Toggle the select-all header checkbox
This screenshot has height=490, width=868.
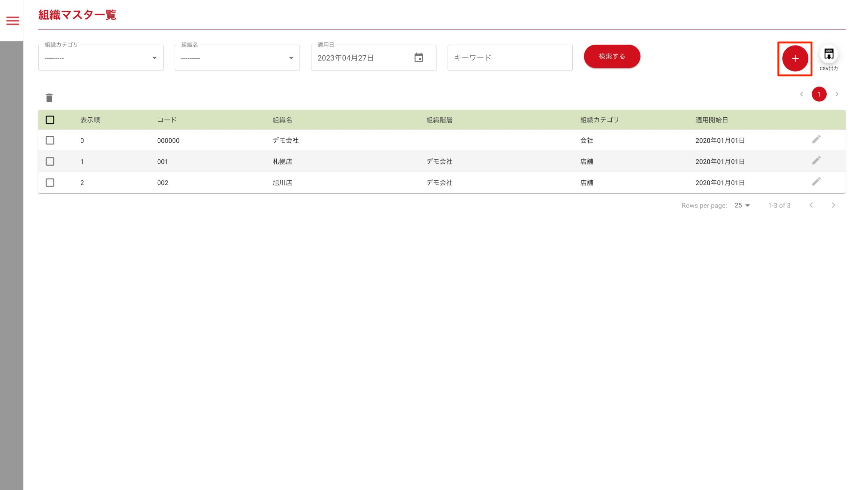50,120
